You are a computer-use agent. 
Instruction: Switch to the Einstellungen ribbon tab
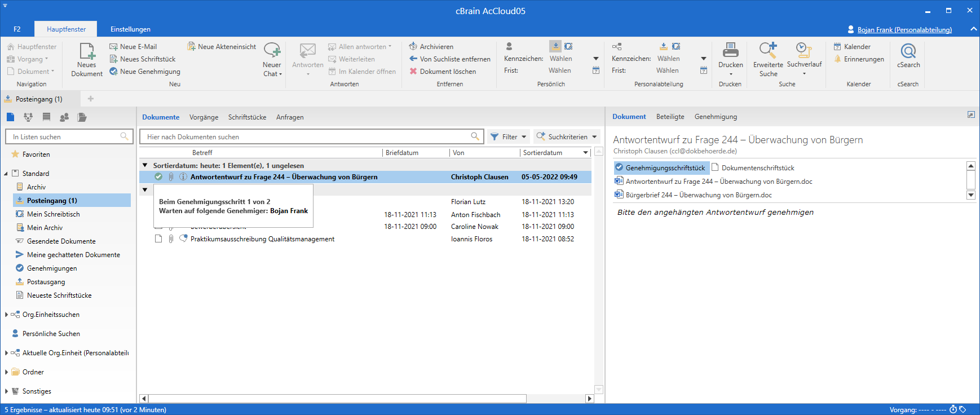pos(130,29)
